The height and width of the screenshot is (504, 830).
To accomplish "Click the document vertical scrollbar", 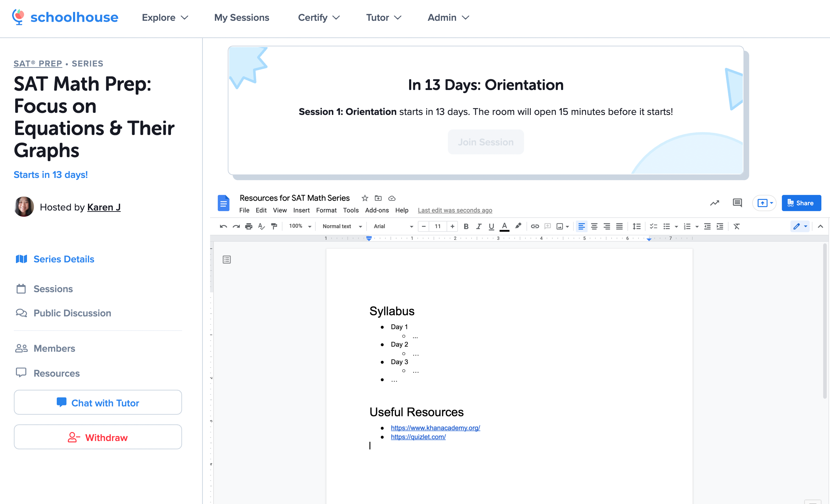I will [825, 321].
